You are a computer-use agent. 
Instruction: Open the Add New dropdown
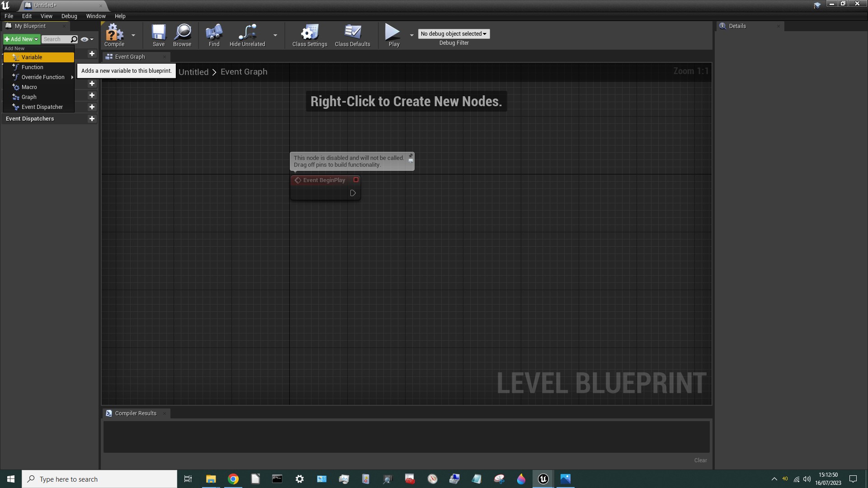(x=22, y=39)
